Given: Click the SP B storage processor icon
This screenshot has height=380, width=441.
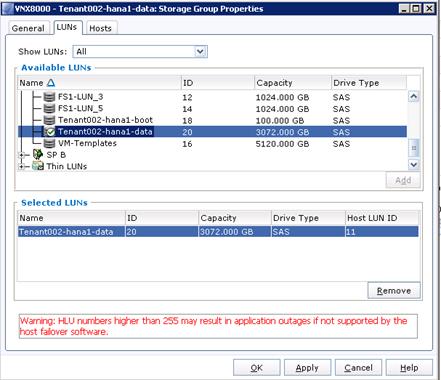Looking at the screenshot, I should tap(38, 154).
